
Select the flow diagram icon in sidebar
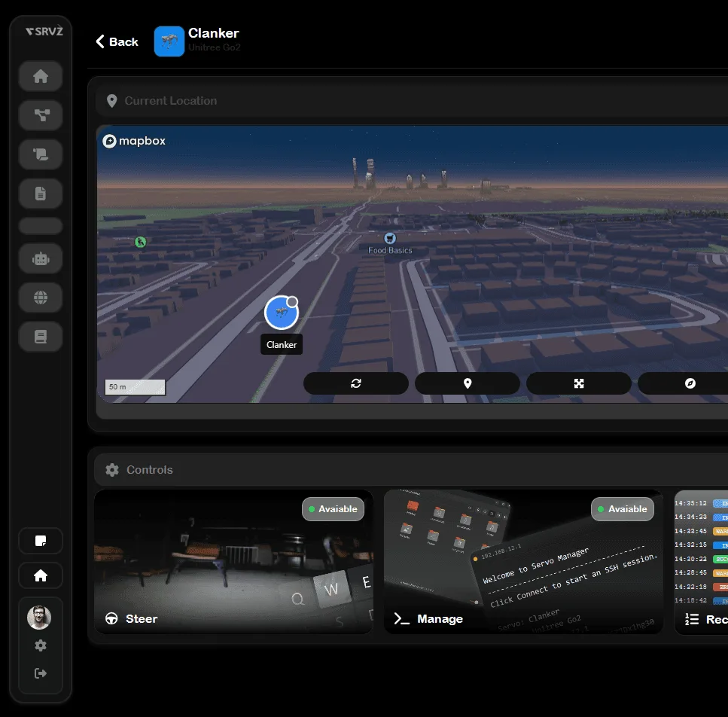tap(41, 115)
